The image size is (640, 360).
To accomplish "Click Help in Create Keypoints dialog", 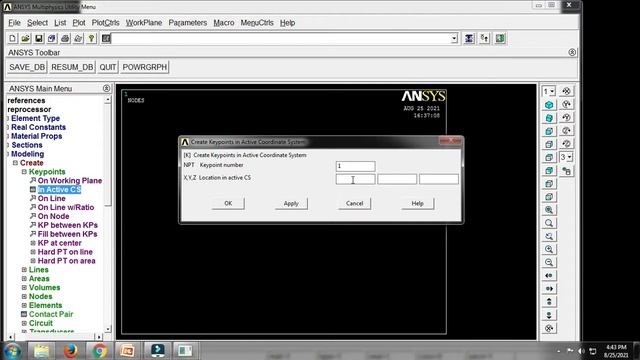I will click(418, 203).
